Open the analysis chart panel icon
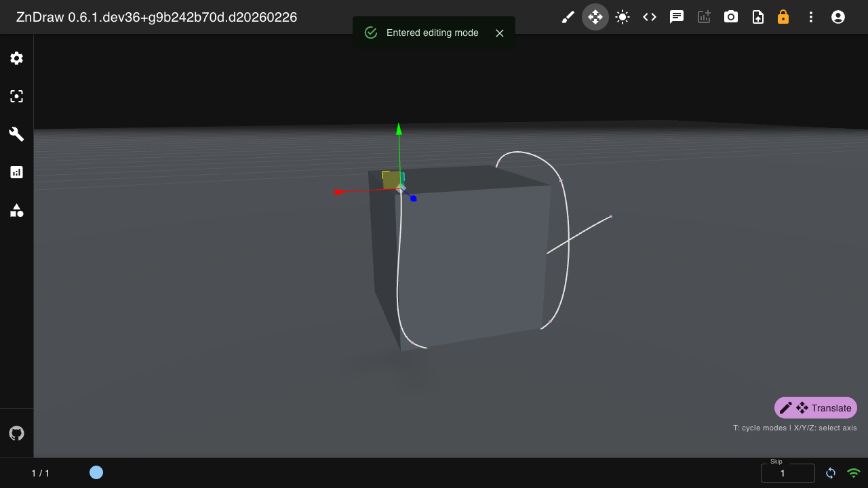868x488 pixels. coord(17,172)
